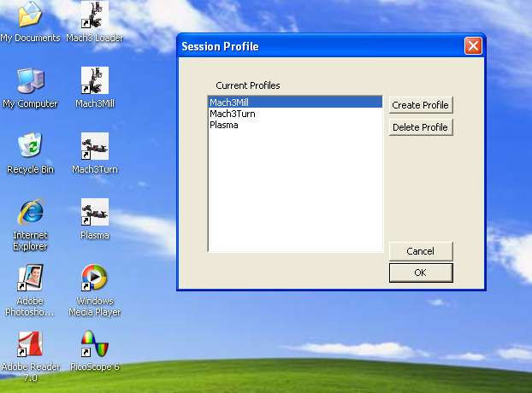Viewport: 532px width, 393px height.
Task: Choose Mach3Mill in the Current Profiles list
Action: (x=295, y=103)
